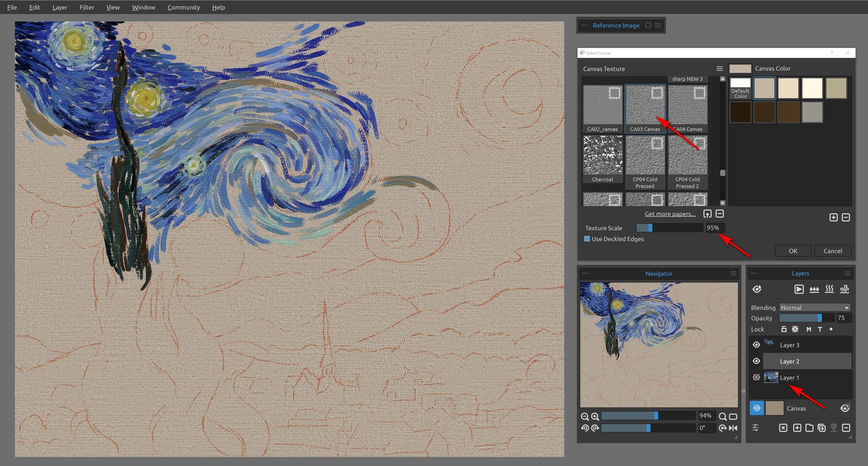Screen dimensions: 868x466
Task: Zoom out using the Navigator magnifier-minus icon
Action: [585, 417]
